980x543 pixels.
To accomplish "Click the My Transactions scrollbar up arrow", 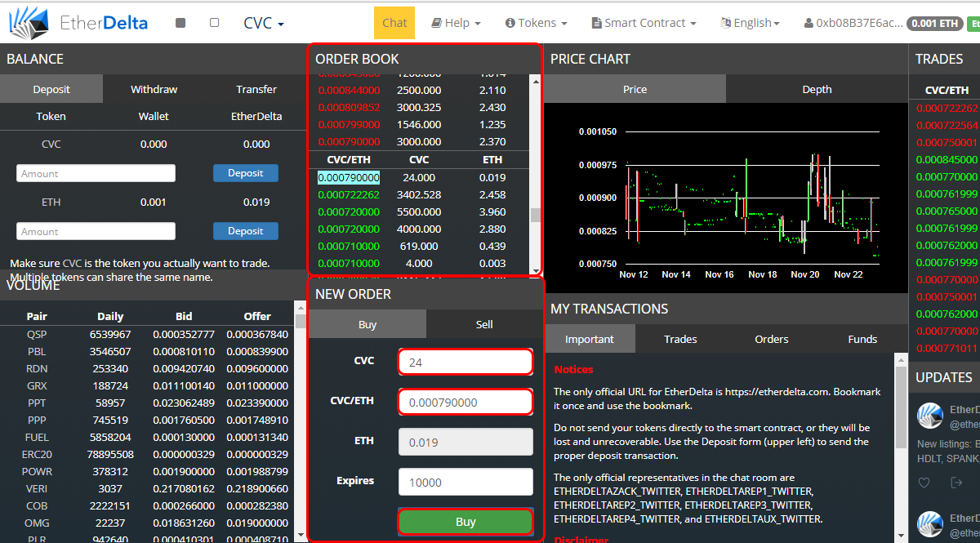I will point(901,359).
